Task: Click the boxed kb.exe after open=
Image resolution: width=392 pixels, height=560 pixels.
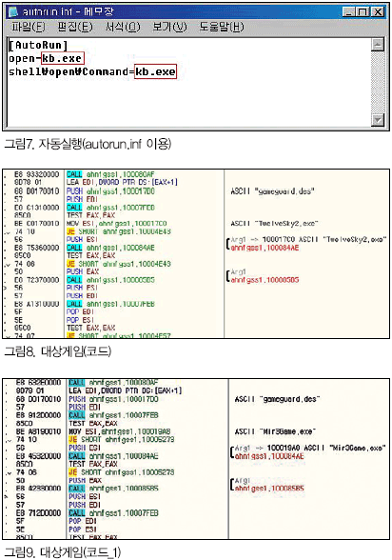Action: coord(63,58)
